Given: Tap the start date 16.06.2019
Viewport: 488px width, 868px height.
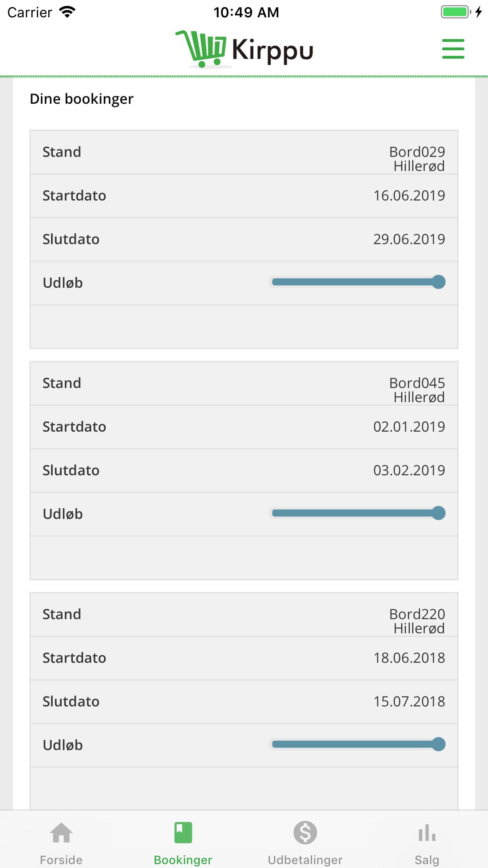Looking at the screenshot, I should pyautogui.click(x=409, y=196).
